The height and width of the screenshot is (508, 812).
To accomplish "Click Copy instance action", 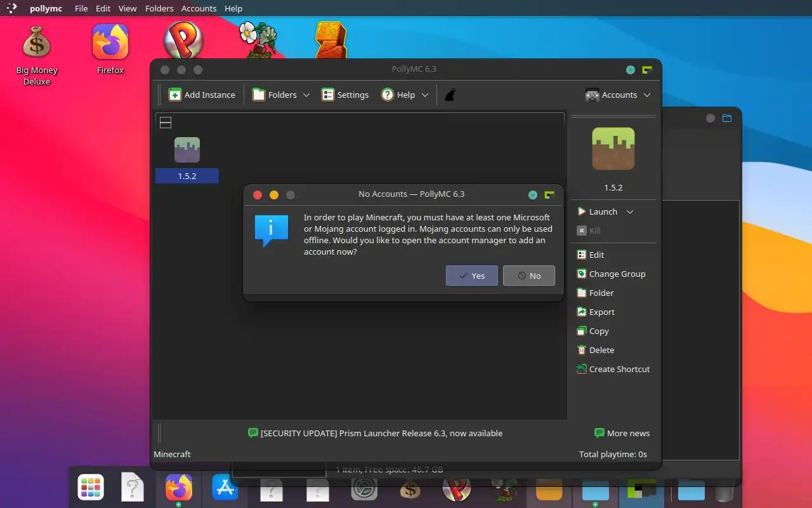I will pyautogui.click(x=593, y=331).
